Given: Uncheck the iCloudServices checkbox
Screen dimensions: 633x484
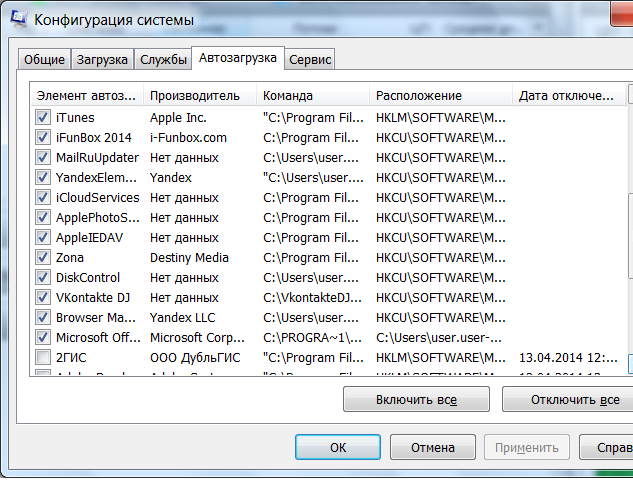Looking at the screenshot, I should (43, 197).
